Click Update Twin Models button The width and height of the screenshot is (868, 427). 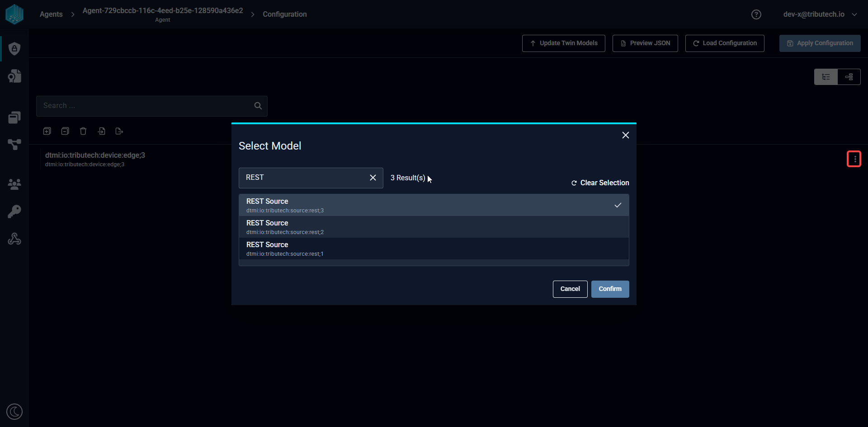tap(564, 43)
